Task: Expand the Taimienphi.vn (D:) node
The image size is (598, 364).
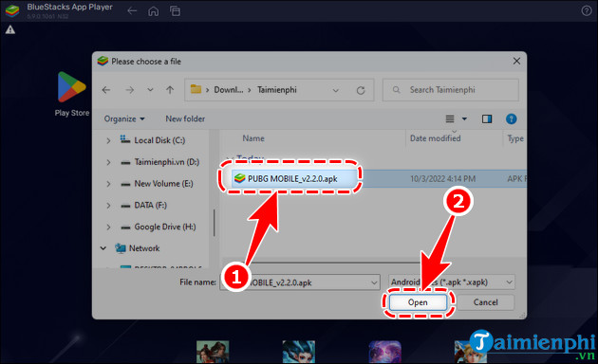Action: [x=108, y=162]
